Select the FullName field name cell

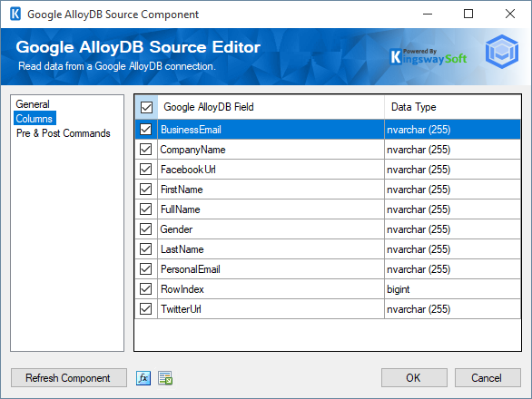[x=271, y=209]
